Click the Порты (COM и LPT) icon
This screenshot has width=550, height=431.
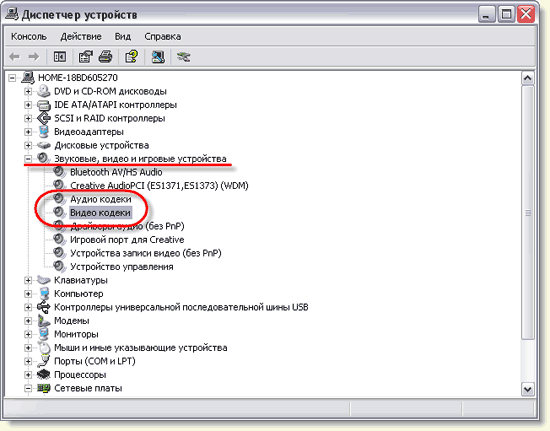tap(44, 361)
